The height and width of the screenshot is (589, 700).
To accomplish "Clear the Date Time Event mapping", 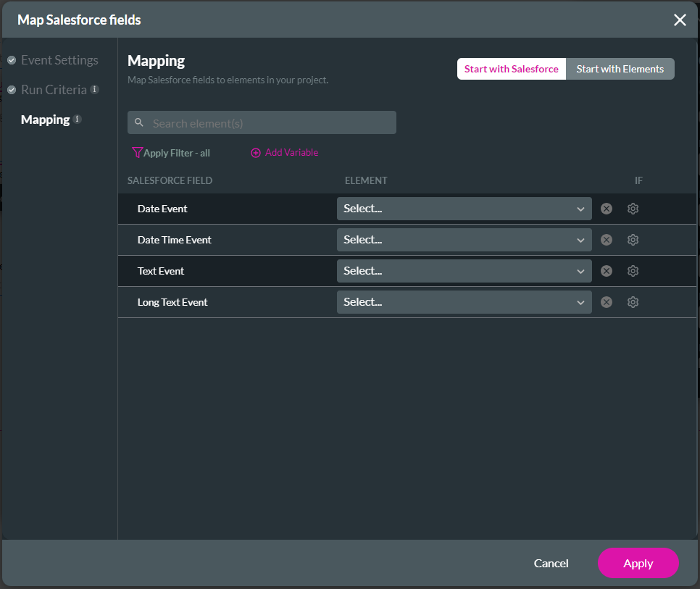I will click(607, 240).
